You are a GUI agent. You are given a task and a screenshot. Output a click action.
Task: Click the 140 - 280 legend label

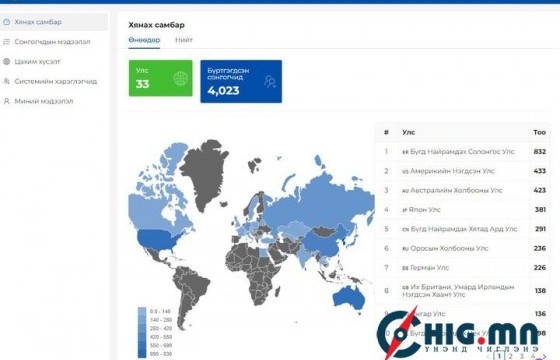point(161,320)
